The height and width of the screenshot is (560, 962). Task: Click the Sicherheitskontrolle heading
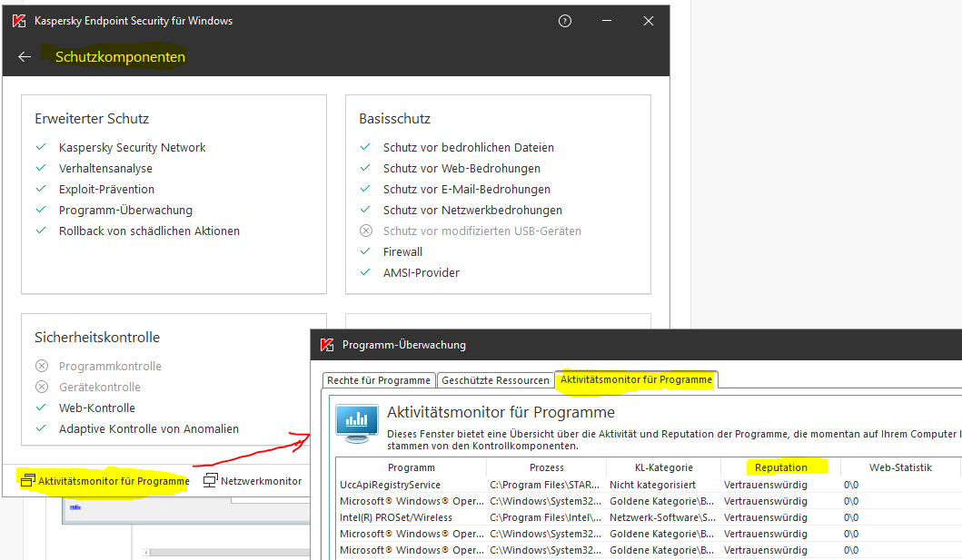coord(97,338)
